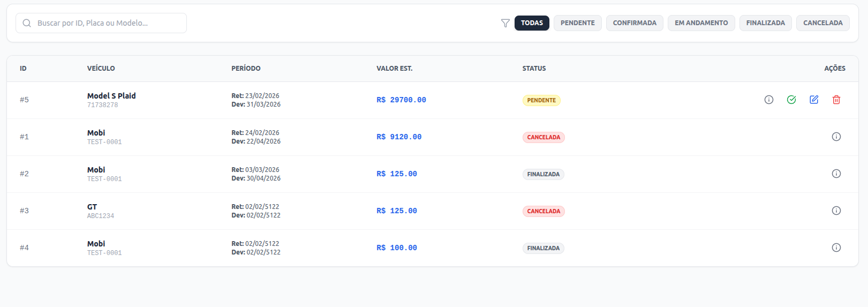Click plate number 71738278

pos(103,105)
